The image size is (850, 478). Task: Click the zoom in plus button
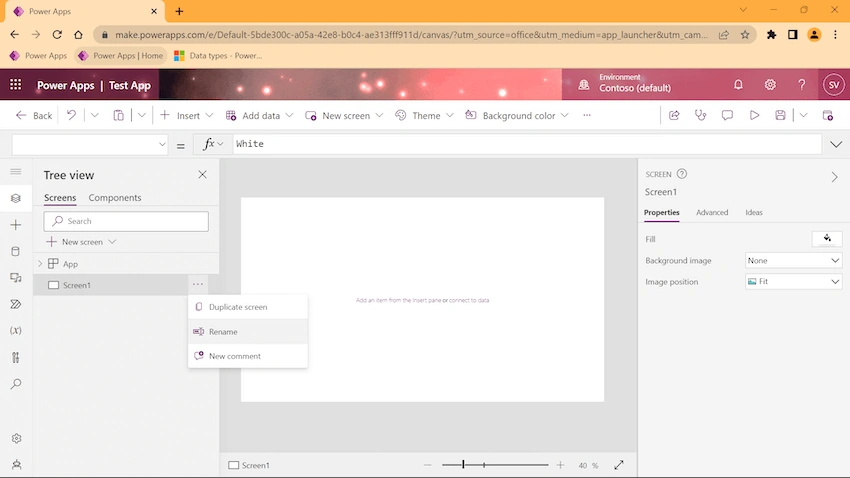point(560,465)
